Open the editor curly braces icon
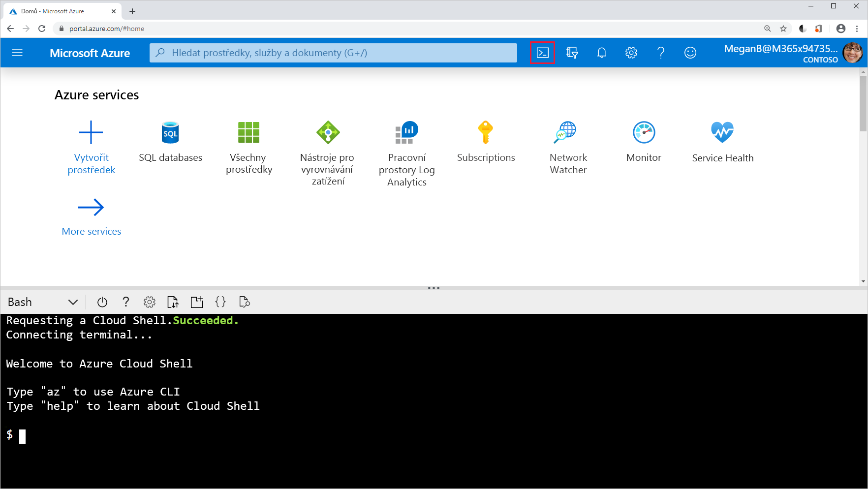868x489 pixels. (220, 302)
